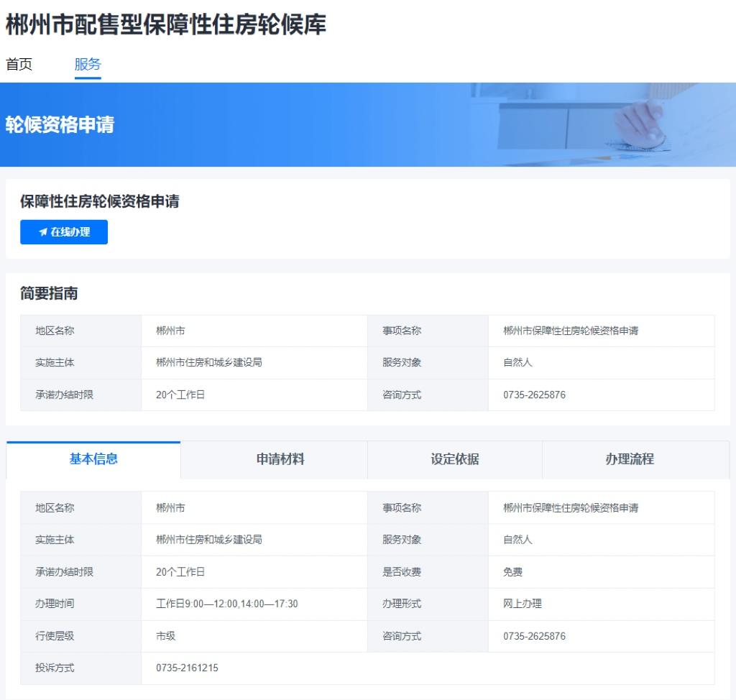The width and height of the screenshot is (736, 700).
Task: Click phone 0735-2625876 in 基本信息 table
Action: [534, 636]
